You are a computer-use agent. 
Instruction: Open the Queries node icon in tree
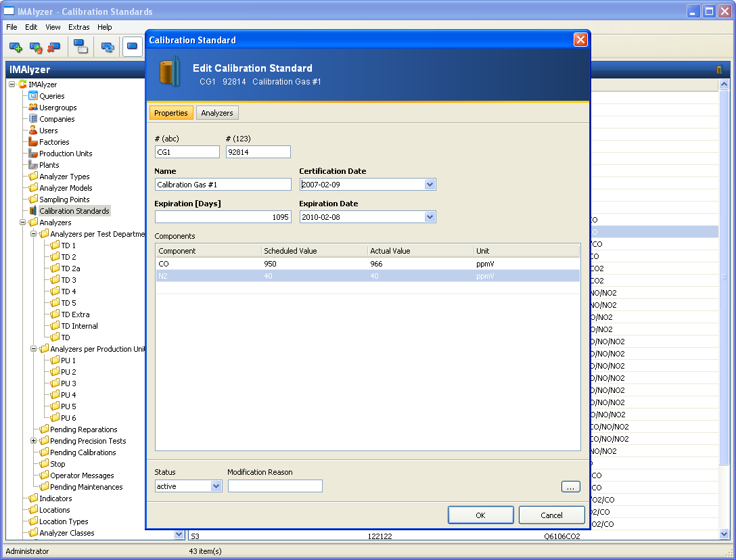click(x=33, y=96)
